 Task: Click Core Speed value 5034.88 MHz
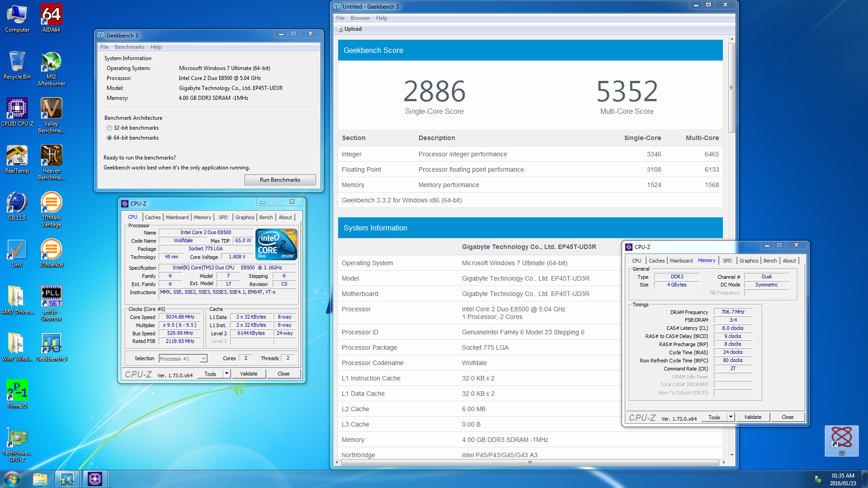click(180, 317)
